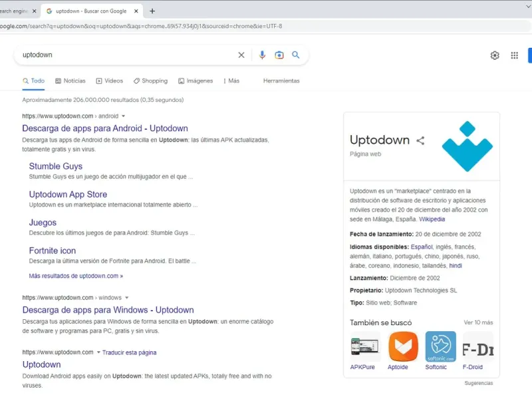Open the Stumble Guys sitelink
Screen dimensions: 532x399
[x=56, y=166]
